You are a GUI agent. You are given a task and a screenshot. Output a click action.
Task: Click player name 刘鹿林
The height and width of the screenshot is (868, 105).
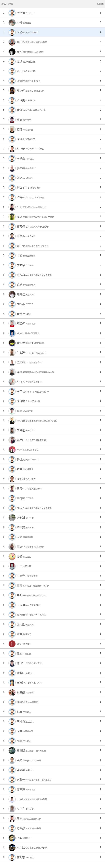21,178
